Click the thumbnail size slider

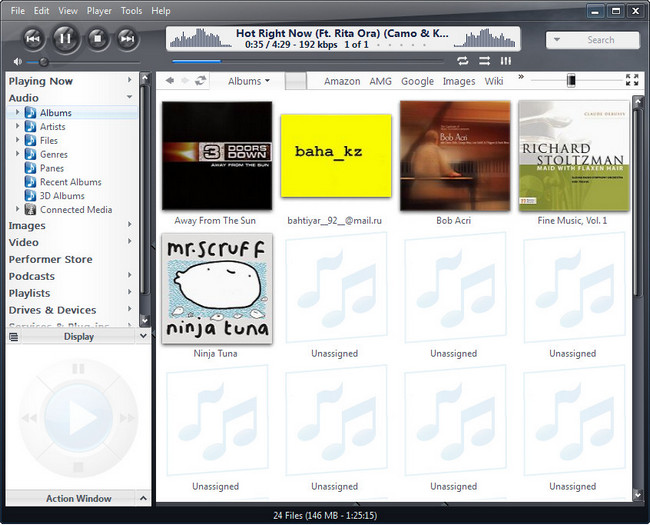[x=571, y=80]
